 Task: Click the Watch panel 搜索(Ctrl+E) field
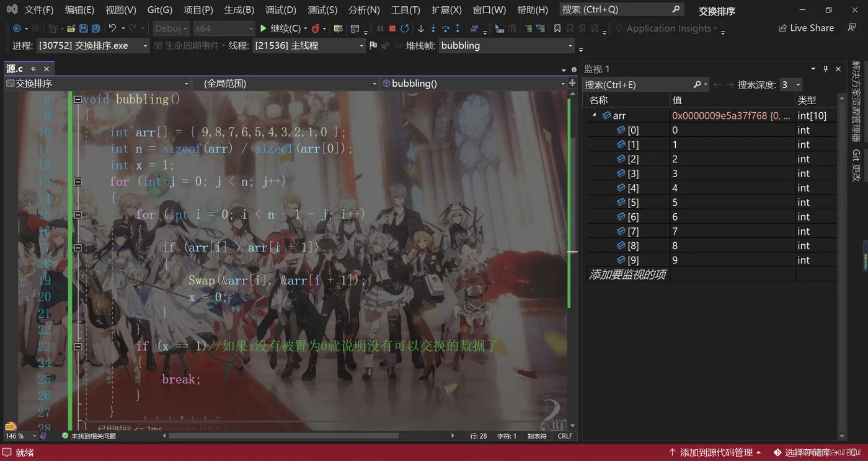click(646, 84)
